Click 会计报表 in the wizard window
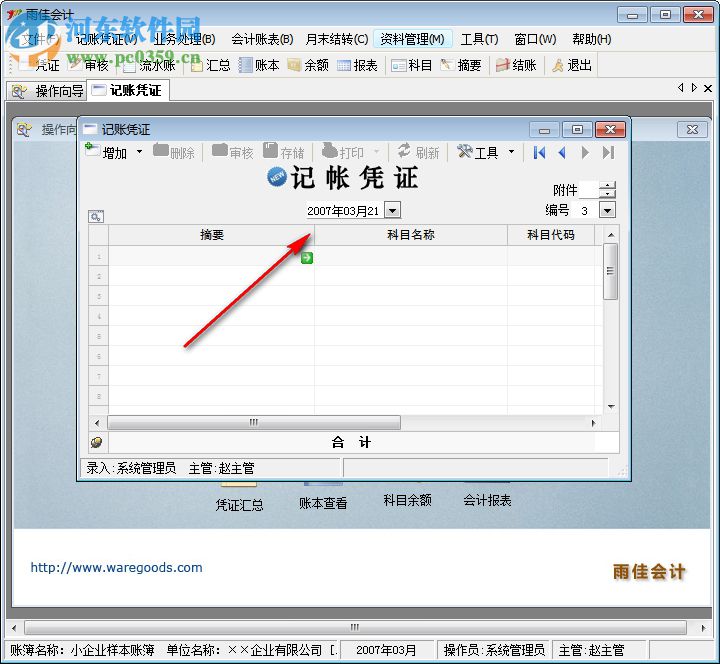Screen dimensions: 720x664 [487, 500]
